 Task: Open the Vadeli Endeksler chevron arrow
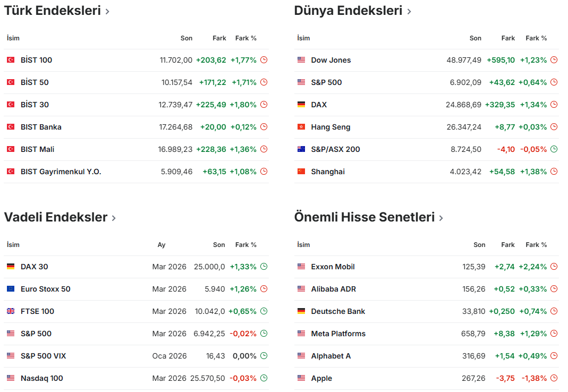pyautogui.click(x=114, y=218)
